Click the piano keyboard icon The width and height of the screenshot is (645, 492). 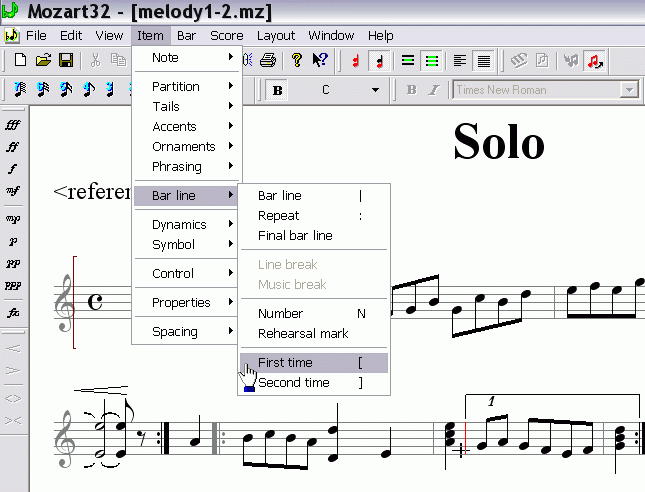(519, 61)
